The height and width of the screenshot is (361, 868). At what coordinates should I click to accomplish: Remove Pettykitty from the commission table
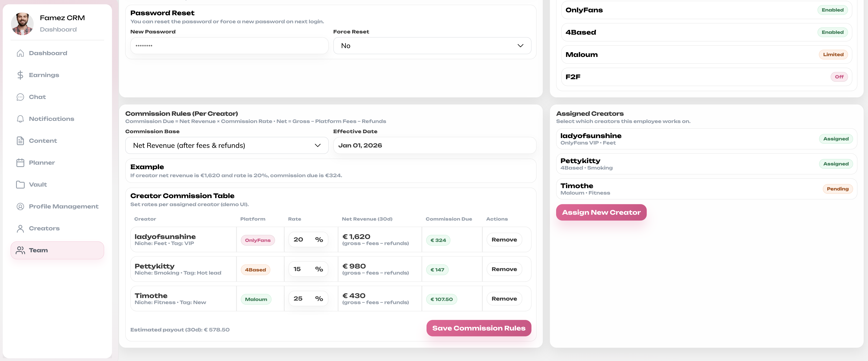(x=504, y=269)
